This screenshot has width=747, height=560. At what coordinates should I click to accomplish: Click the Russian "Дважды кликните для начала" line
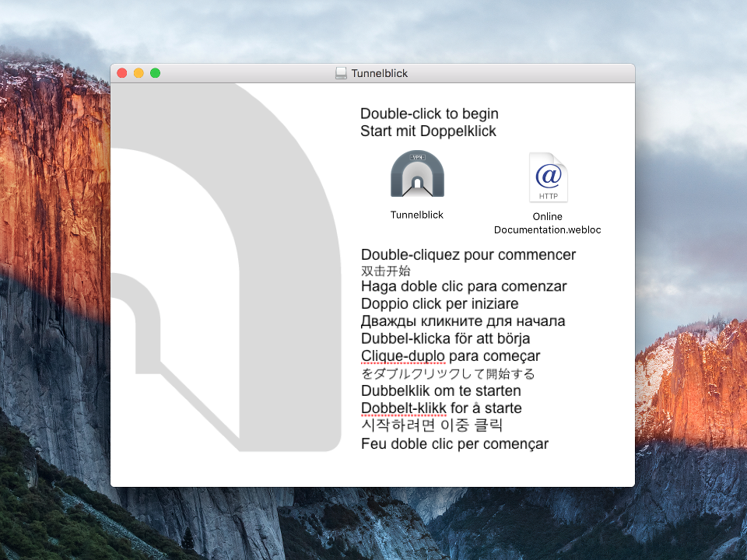[x=463, y=320]
